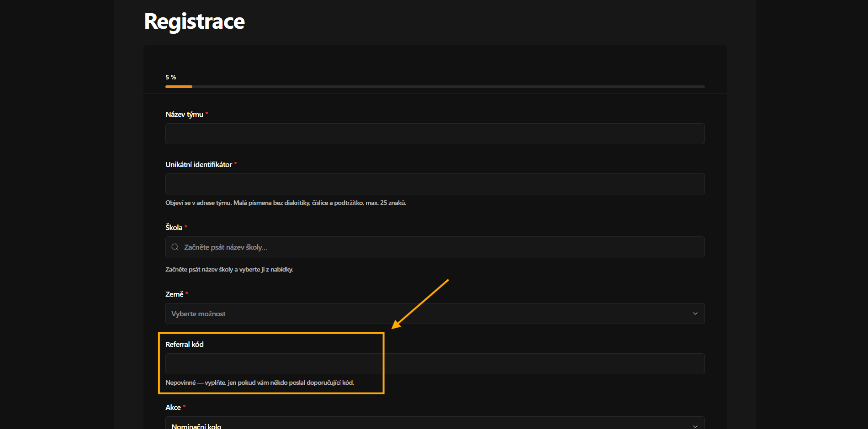
Task: Click the Referral kód input field
Action: (435, 364)
